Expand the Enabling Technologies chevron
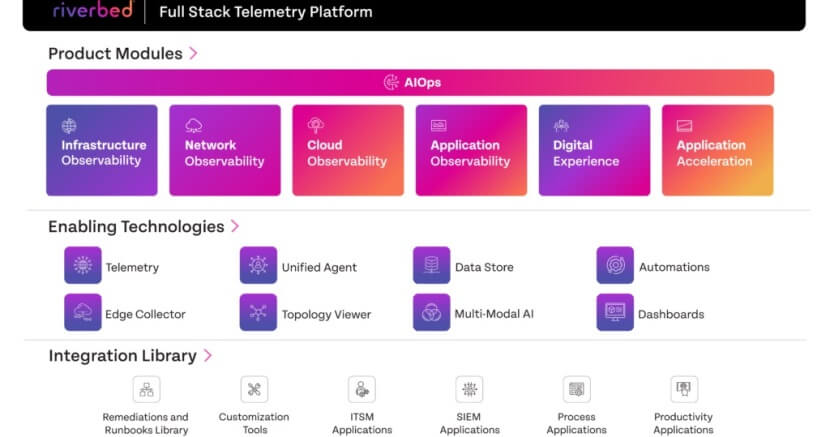Image resolution: width=830 pixels, height=437 pixels. [235, 227]
